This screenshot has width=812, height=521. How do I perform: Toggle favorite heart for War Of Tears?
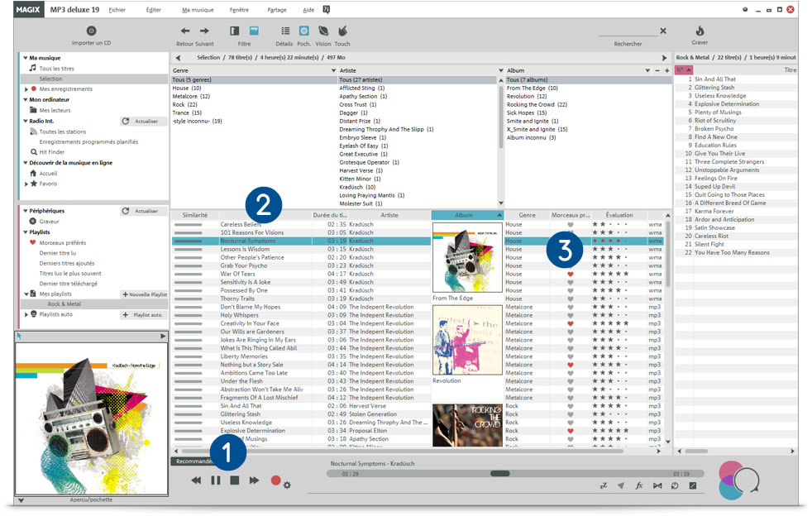(x=571, y=274)
